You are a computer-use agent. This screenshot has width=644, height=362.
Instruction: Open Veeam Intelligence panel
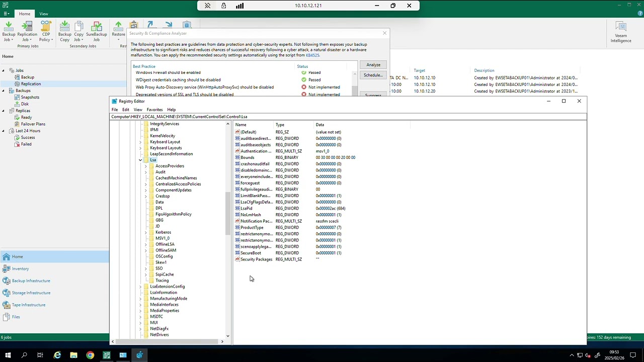pos(621,32)
